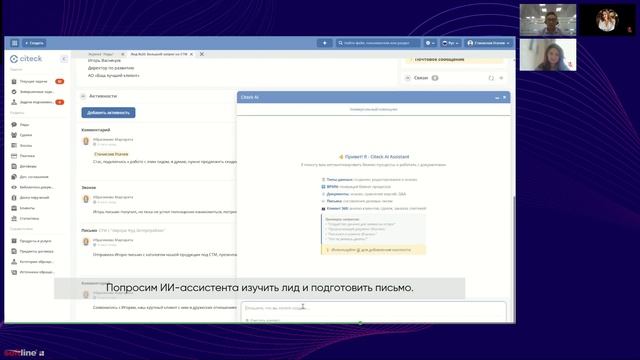The width and height of the screenshot is (640, 360).
Task: Open the settings gear dropdown
Action: coord(429,43)
